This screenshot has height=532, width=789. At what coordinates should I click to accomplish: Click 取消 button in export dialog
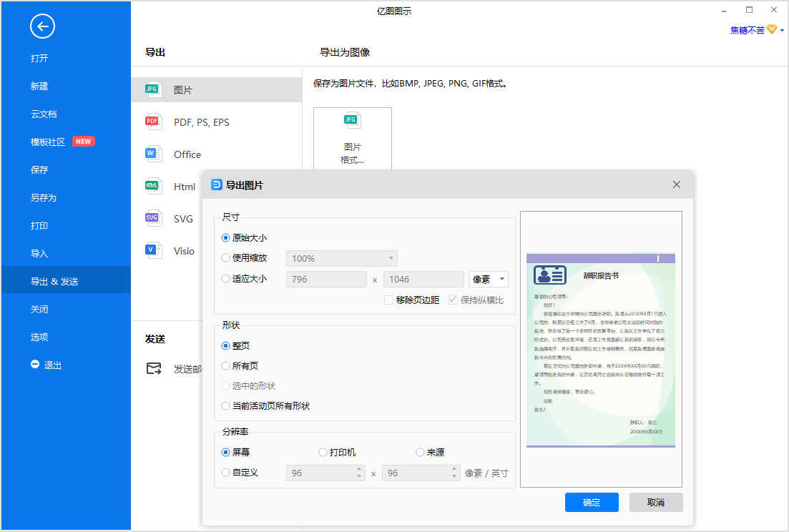pyautogui.click(x=656, y=503)
